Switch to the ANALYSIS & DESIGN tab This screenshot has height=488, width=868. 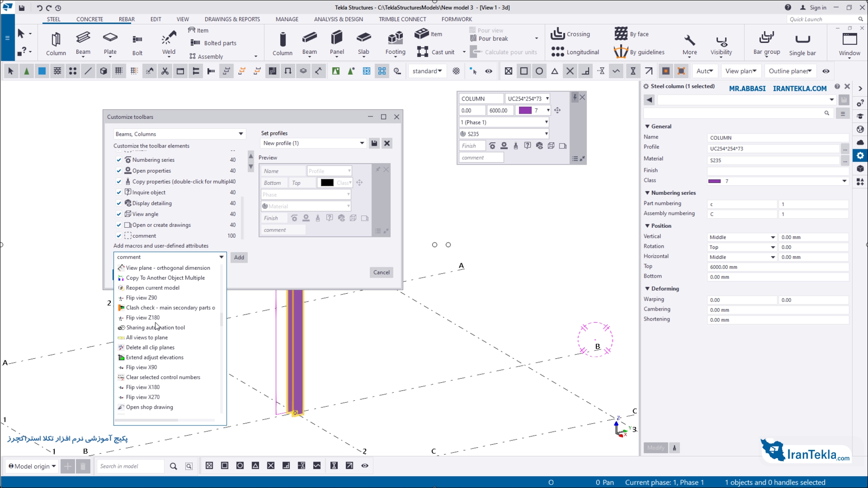[339, 19]
